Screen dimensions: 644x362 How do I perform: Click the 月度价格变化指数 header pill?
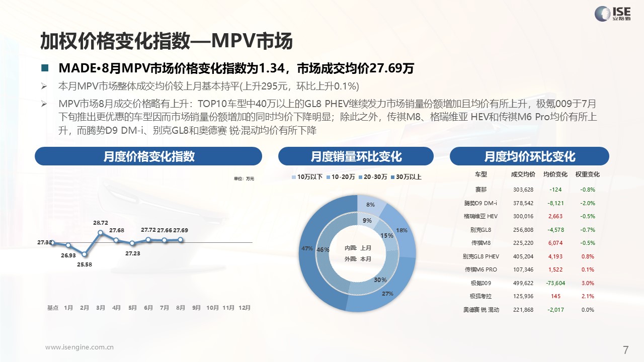pyautogui.click(x=148, y=156)
